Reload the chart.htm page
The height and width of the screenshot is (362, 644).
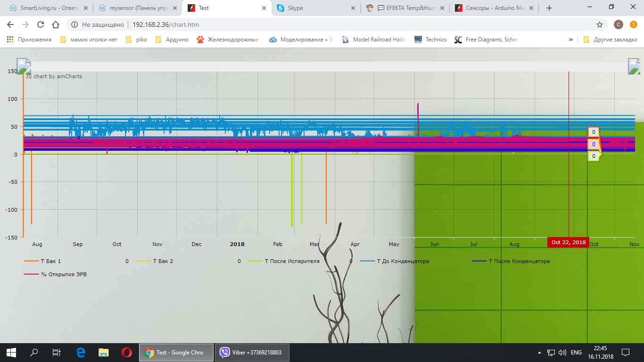[40, 25]
